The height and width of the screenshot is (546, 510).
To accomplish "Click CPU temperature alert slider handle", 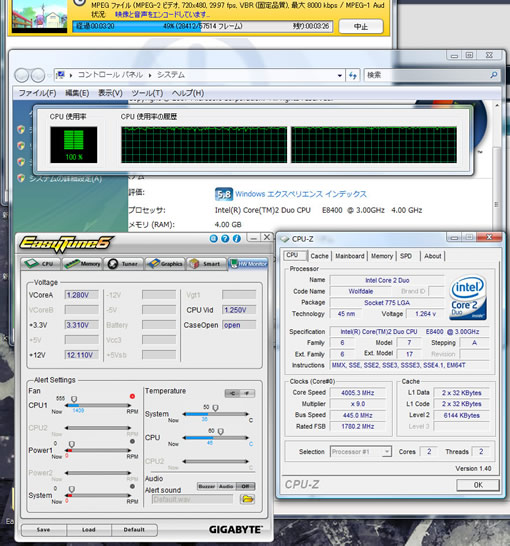I will (x=220, y=432).
